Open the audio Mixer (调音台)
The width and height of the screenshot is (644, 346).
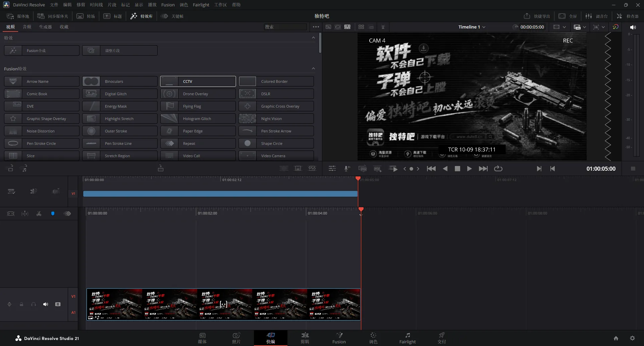click(x=596, y=16)
